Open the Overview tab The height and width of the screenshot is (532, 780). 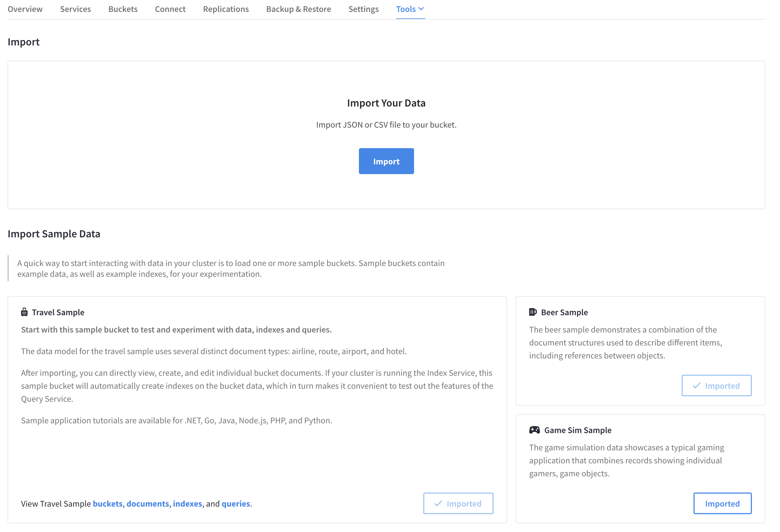point(25,9)
